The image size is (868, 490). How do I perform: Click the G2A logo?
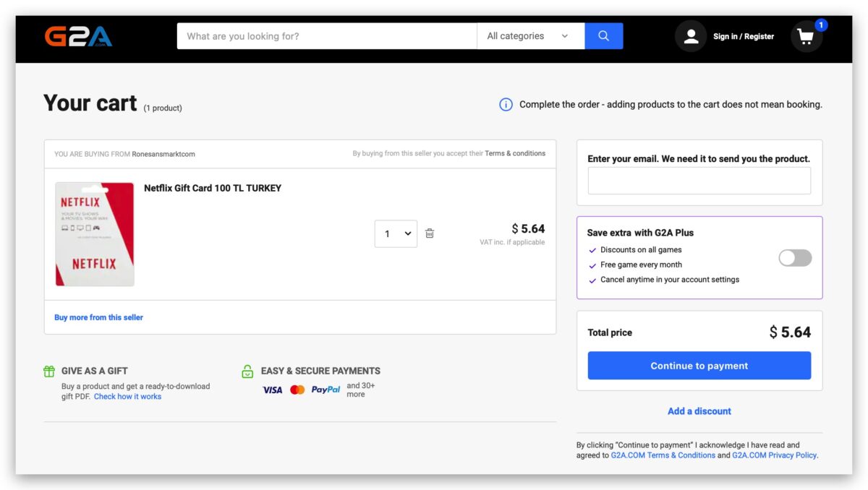click(78, 36)
